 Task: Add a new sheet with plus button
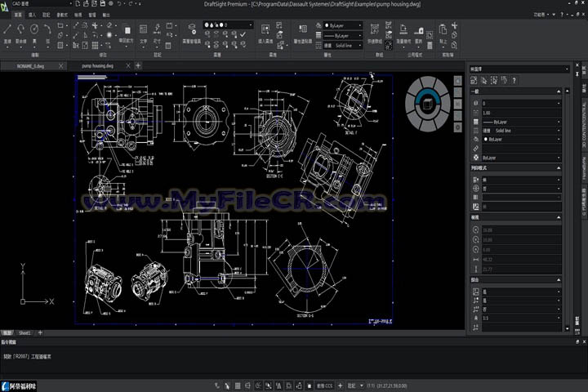[40, 332]
